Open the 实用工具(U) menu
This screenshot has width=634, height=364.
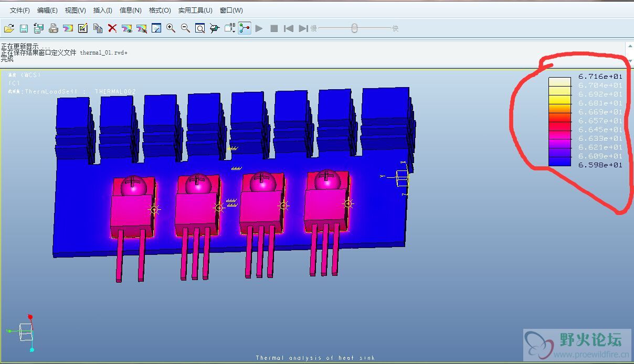195,10
